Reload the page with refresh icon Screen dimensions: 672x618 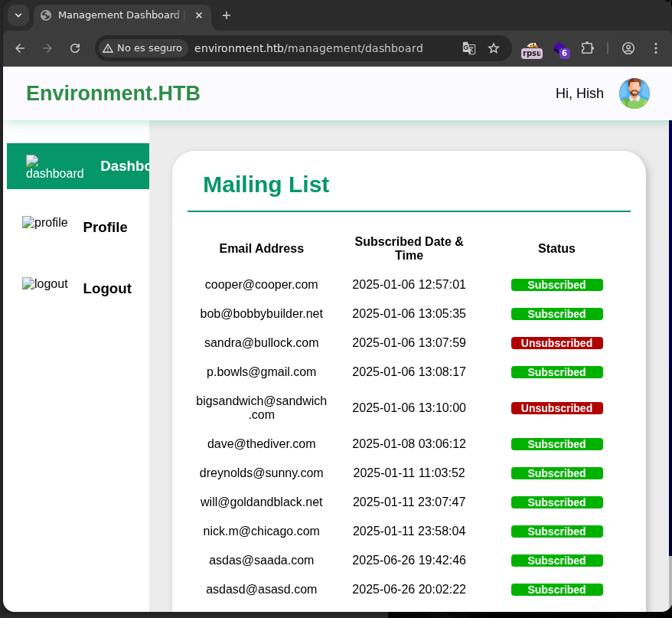75,48
